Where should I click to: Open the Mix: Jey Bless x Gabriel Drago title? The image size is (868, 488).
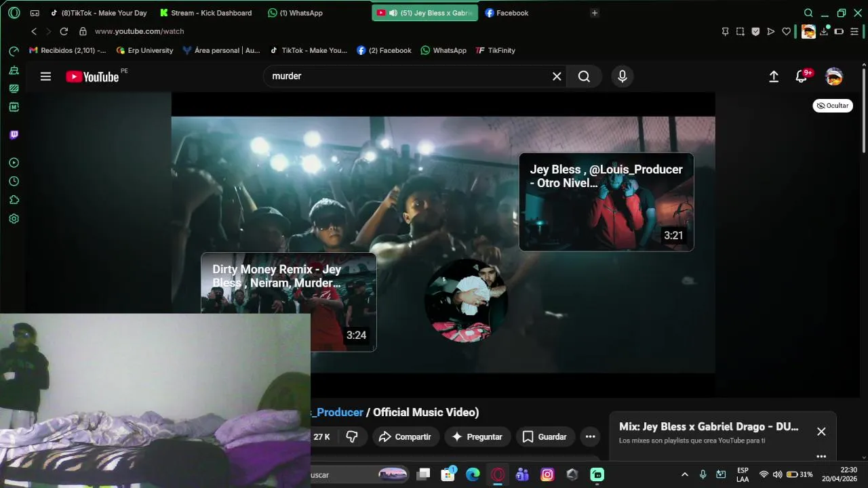point(709,427)
